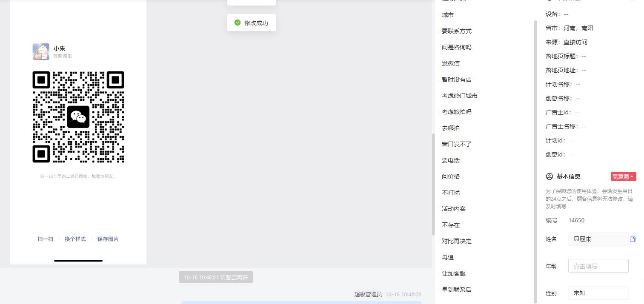The image size is (644, 304).
Task: Open the 性别 未知 dropdown
Action: 598,293
